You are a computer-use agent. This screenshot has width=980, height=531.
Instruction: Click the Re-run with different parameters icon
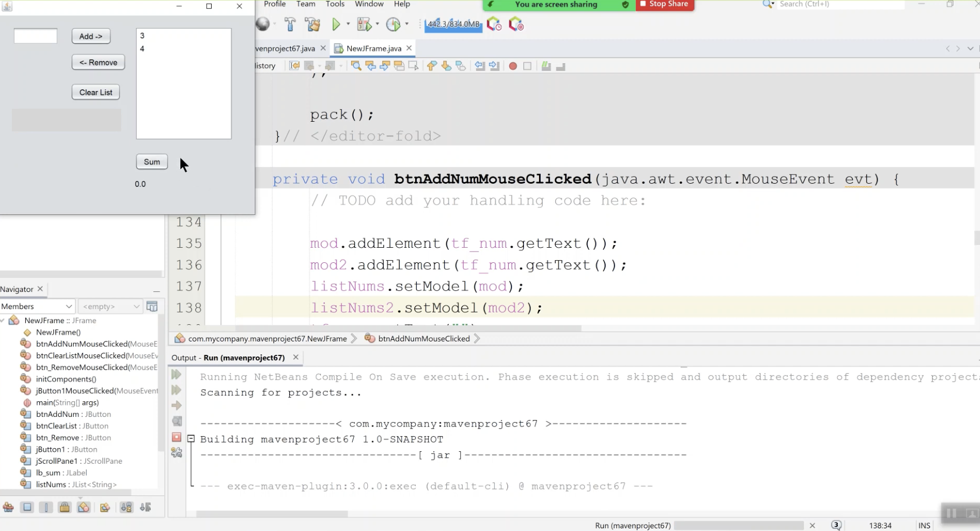coord(176,390)
